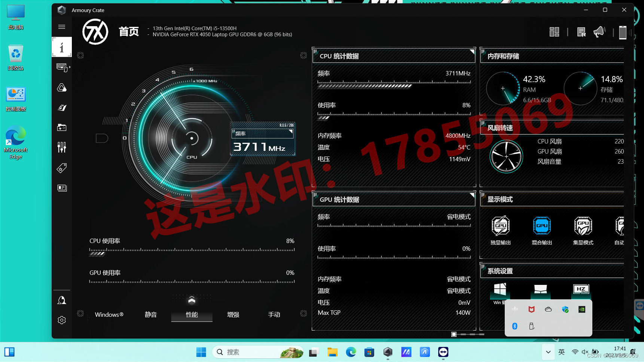
Task: Click the 内存和存储 panel header
Action: (x=552, y=56)
